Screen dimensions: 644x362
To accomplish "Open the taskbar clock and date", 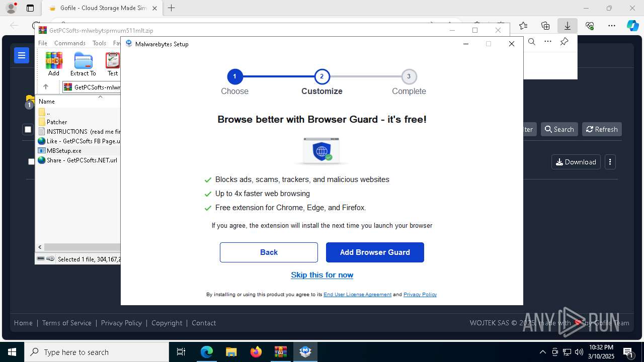I will pyautogui.click(x=601, y=352).
